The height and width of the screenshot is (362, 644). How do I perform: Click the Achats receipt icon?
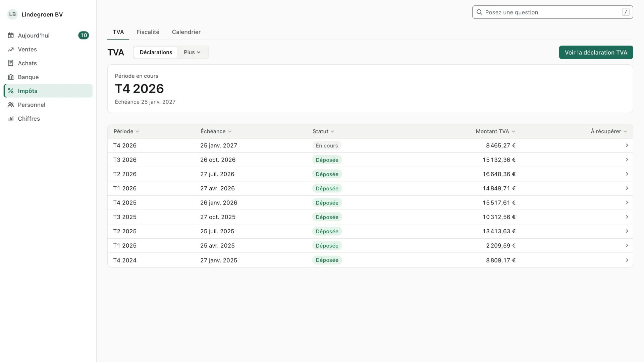coord(11,63)
